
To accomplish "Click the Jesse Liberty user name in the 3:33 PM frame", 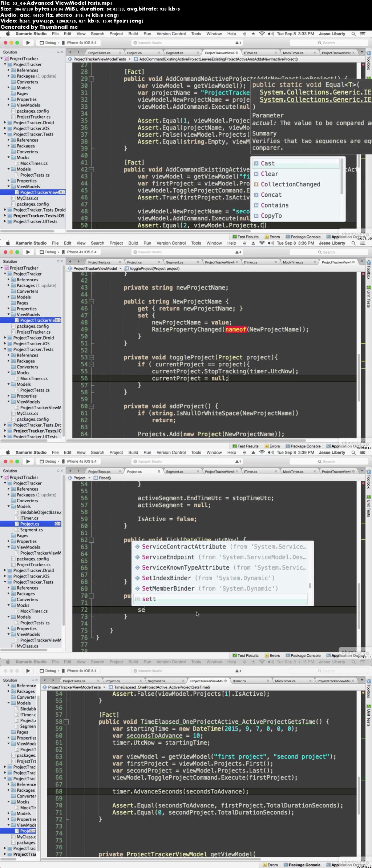I will [x=332, y=34].
